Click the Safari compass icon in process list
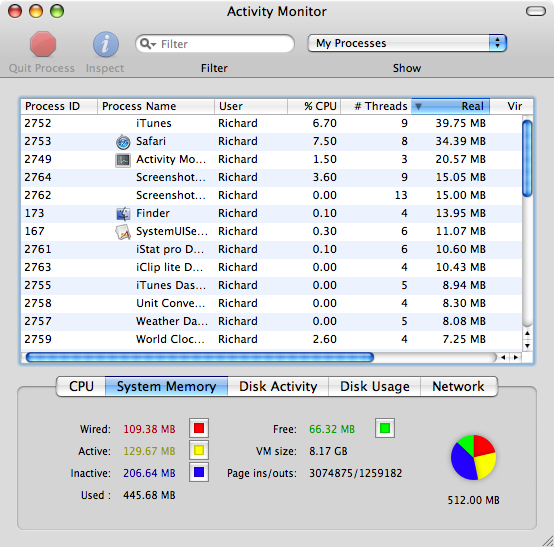 (x=123, y=142)
